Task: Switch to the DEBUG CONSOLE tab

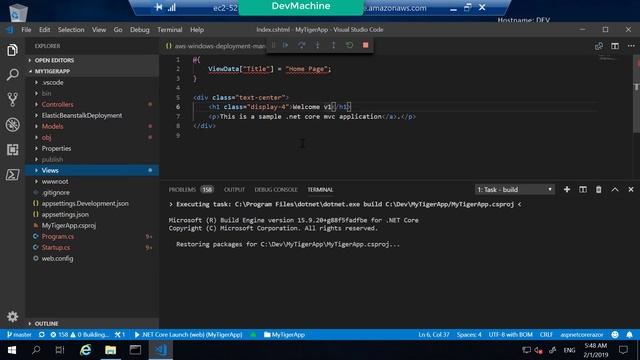Action: 276,190
